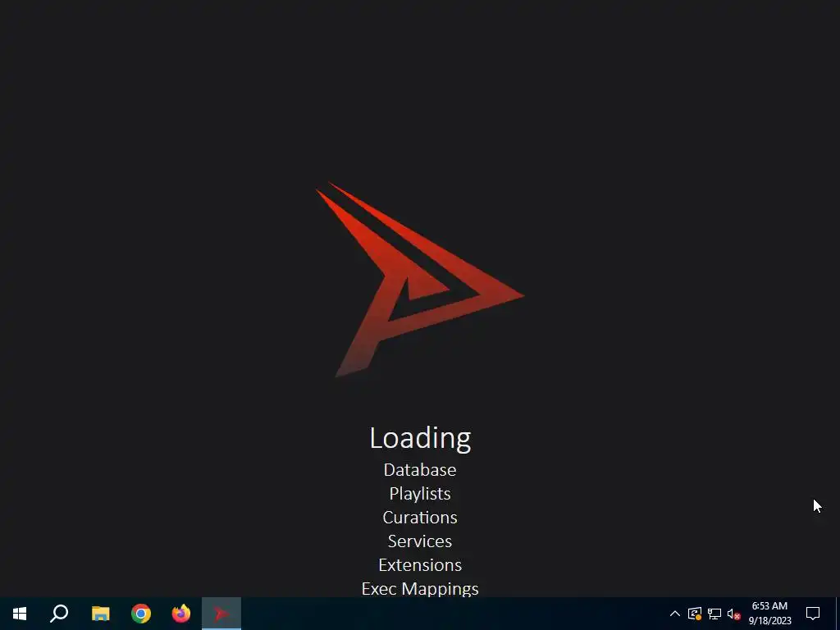Click the Loading heading text
The height and width of the screenshot is (630, 840).
[x=420, y=438]
